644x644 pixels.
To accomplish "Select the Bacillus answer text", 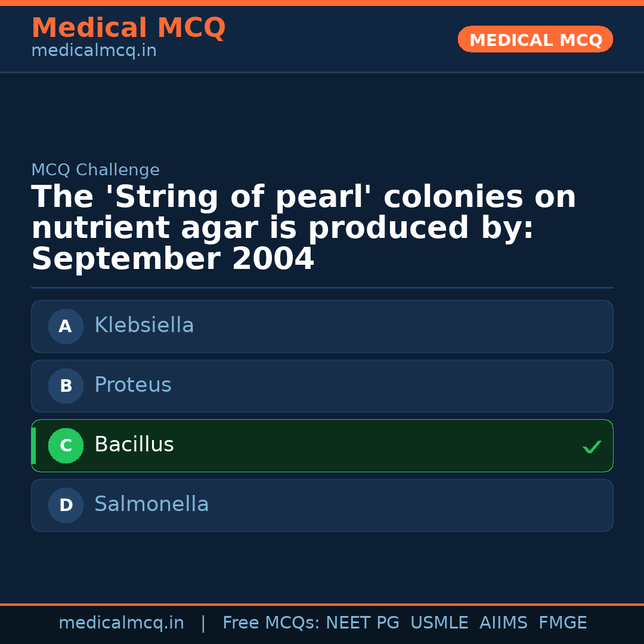I will (x=134, y=445).
